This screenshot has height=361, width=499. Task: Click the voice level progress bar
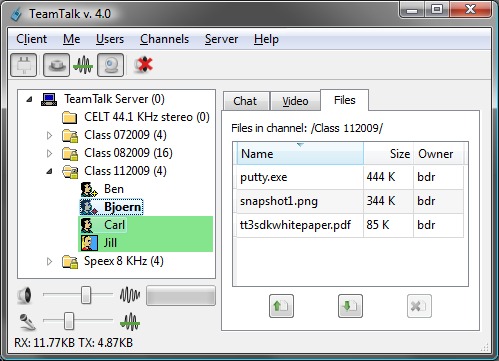pyautogui.click(x=181, y=295)
